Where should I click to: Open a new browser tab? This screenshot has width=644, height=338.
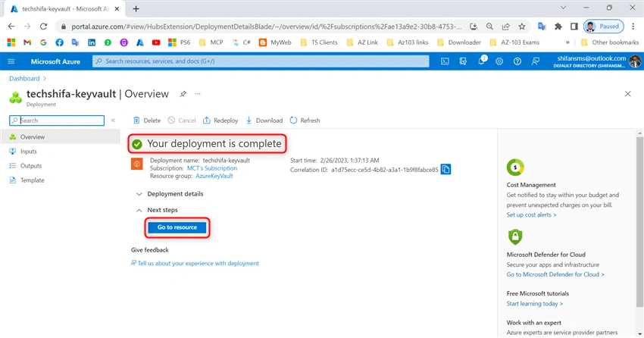coord(136,8)
